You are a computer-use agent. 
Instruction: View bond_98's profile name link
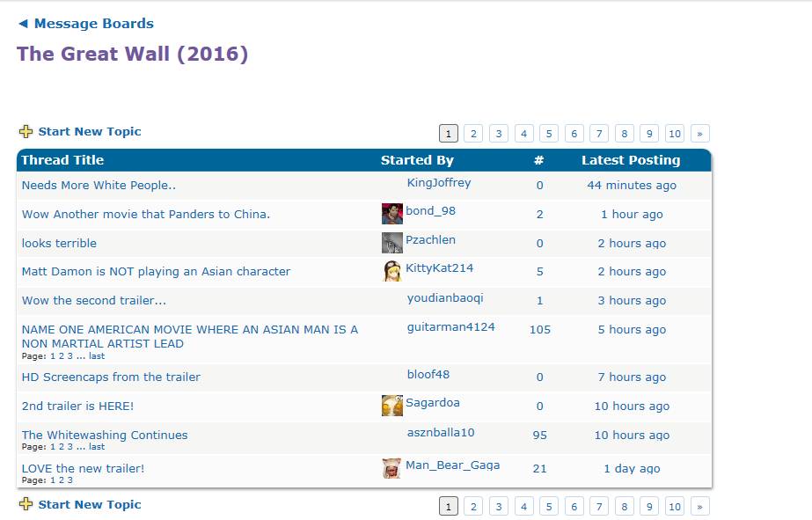430,211
